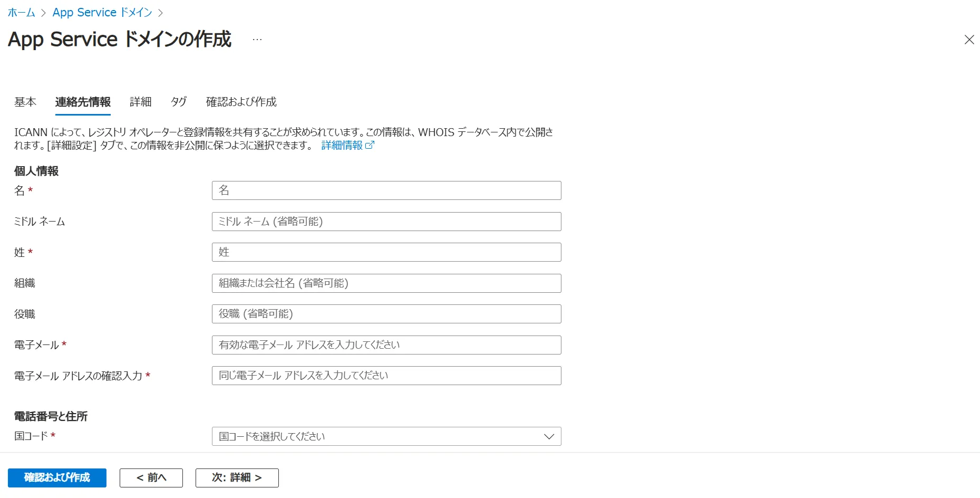980x498 pixels.
Task: Click the 電話番号と住所 section heading
Action: (x=51, y=416)
